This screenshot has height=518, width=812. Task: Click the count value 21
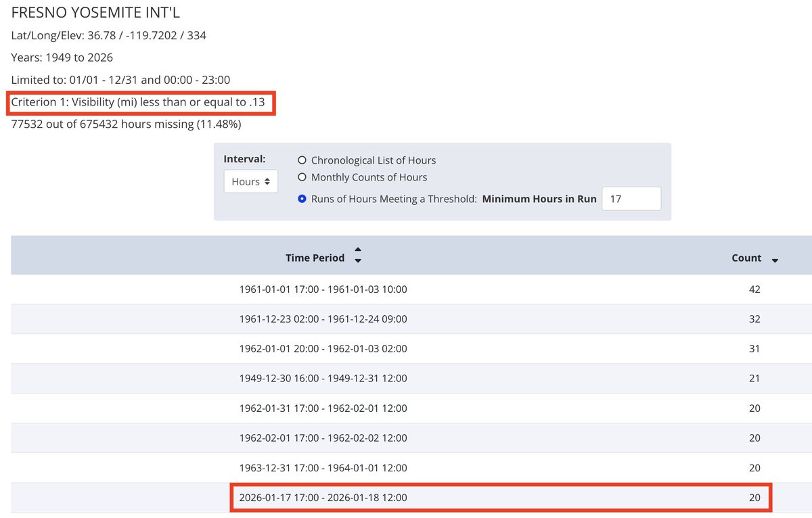[754, 379]
